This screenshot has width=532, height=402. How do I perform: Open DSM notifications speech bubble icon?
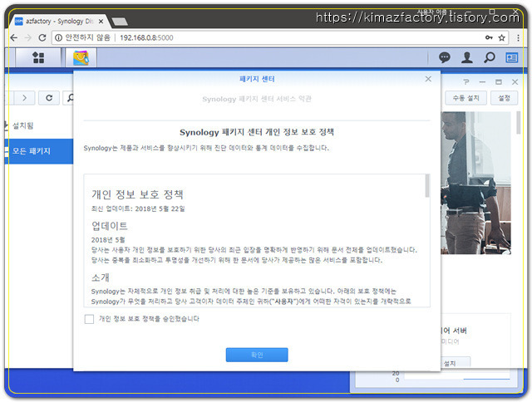(x=445, y=57)
